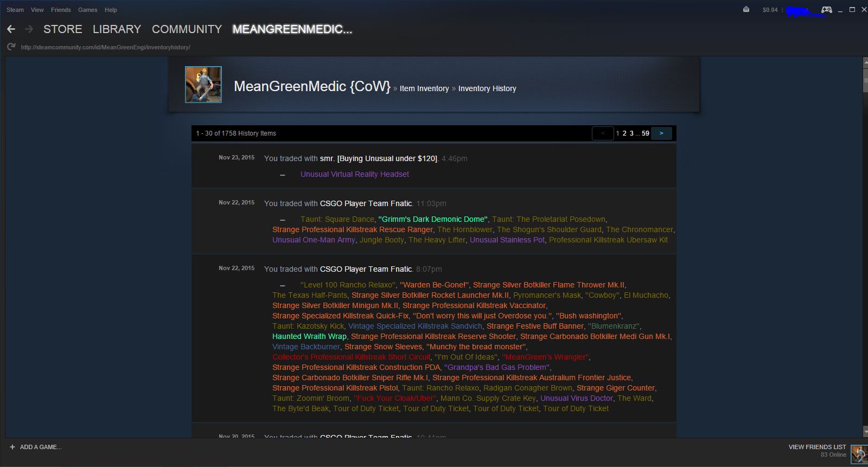This screenshot has height=467, width=868.
Task: Open the Friends menu
Action: click(61, 10)
